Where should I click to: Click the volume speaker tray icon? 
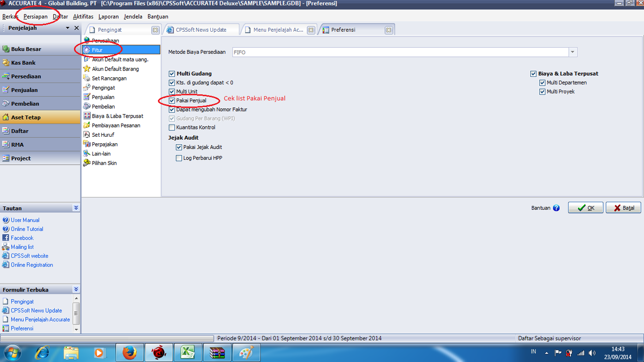click(x=592, y=353)
